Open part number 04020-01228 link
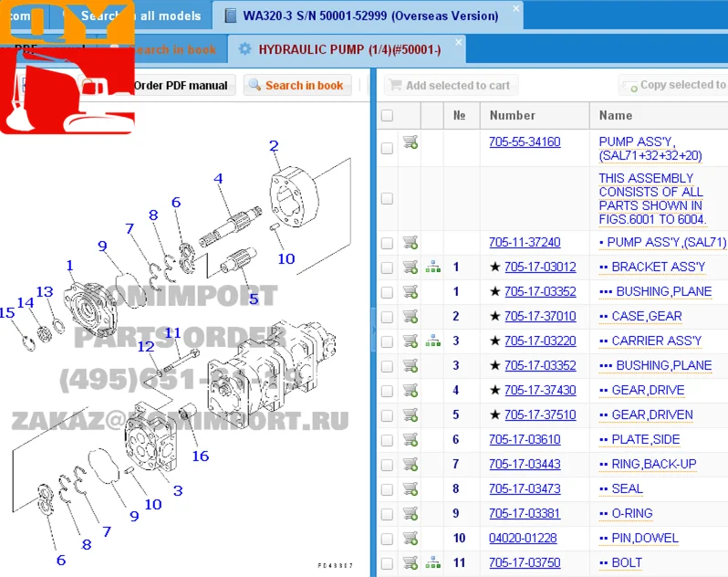This screenshot has height=577, width=728. [523, 538]
